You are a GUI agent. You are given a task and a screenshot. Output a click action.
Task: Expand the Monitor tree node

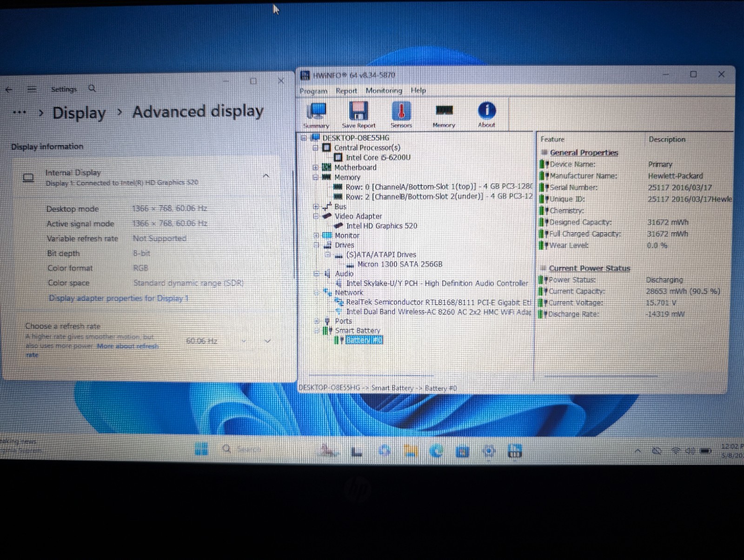pyautogui.click(x=316, y=235)
